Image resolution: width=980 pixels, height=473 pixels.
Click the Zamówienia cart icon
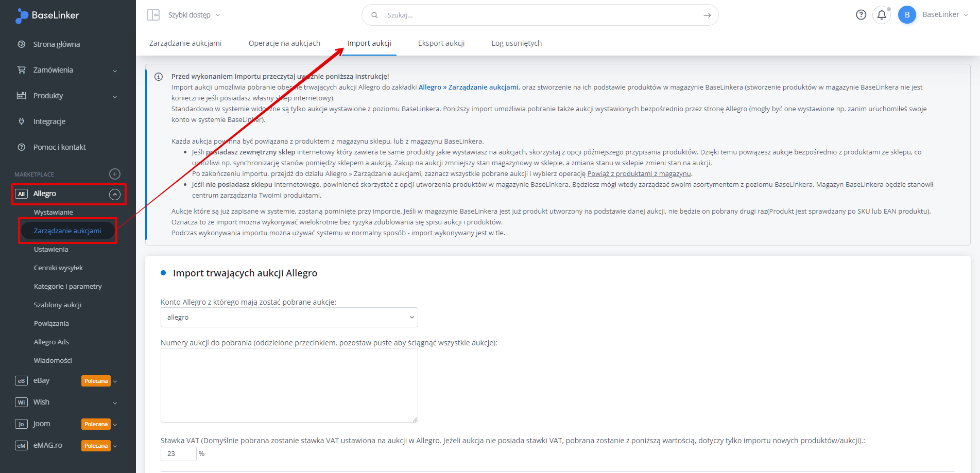pyautogui.click(x=22, y=70)
